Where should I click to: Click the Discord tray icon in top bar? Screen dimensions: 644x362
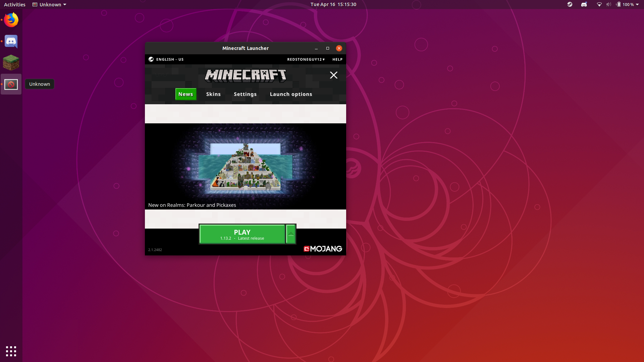584,4
